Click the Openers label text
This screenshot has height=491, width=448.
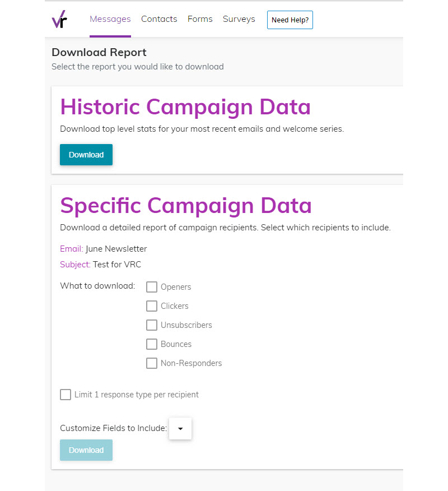coord(176,287)
